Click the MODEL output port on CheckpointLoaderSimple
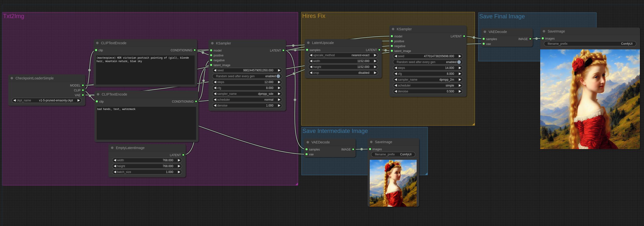This screenshot has height=226, width=644. coord(83,85)
